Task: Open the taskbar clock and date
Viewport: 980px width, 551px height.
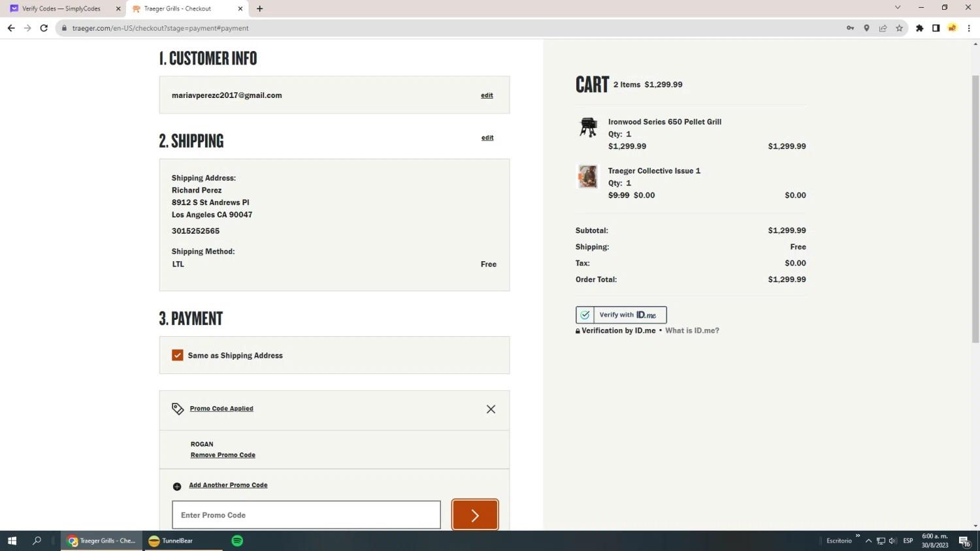Action: (x=935, y=541)
